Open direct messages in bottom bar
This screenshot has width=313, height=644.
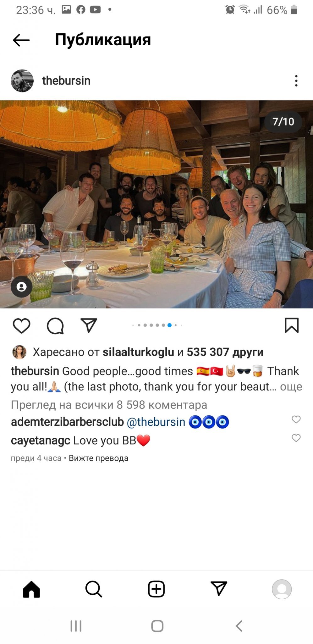click(x=219, y=589)
